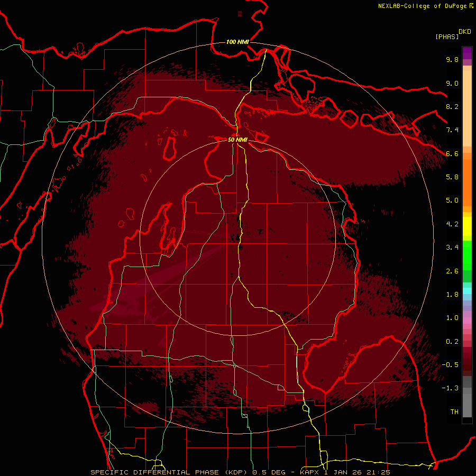Screen dimensions: 476x476
Task: Click the TH label on the scale
Action: [454, 412]
